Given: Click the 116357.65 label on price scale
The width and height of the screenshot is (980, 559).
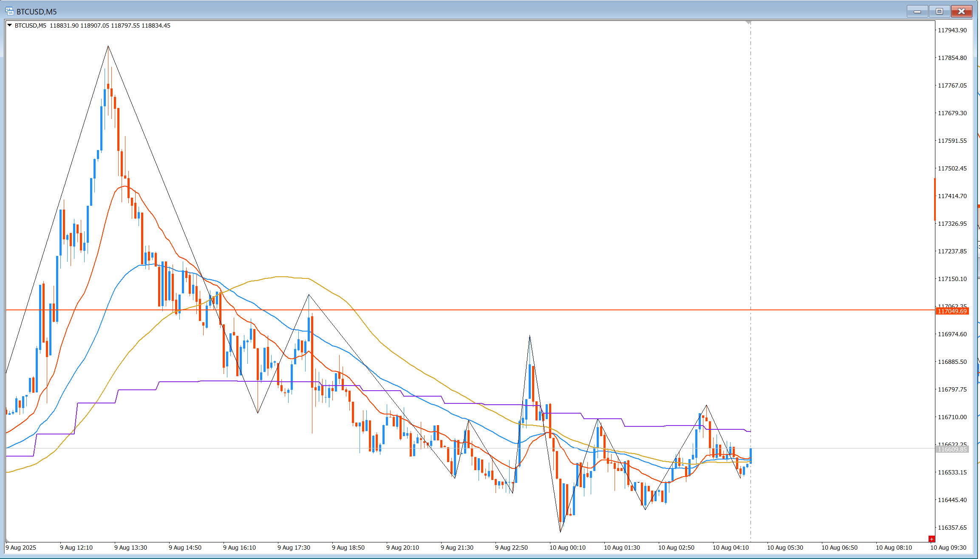Looking at the screenshot, I should 952,528.
